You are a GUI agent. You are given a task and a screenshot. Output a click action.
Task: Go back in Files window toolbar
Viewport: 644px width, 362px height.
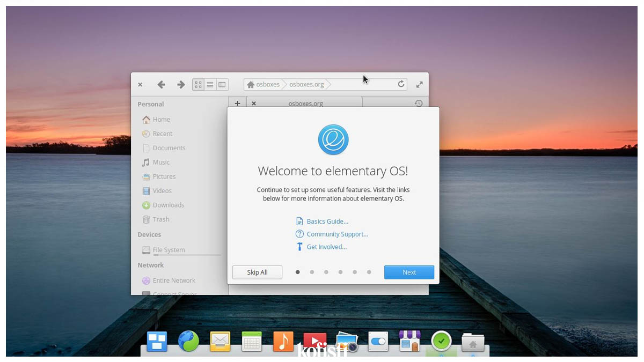[161, 84]
